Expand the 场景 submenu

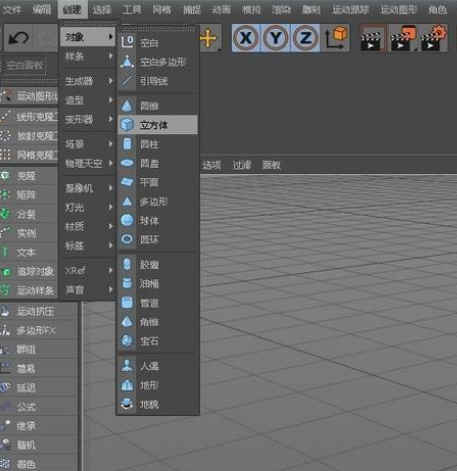pyautogui.click(x=87, y=144)
